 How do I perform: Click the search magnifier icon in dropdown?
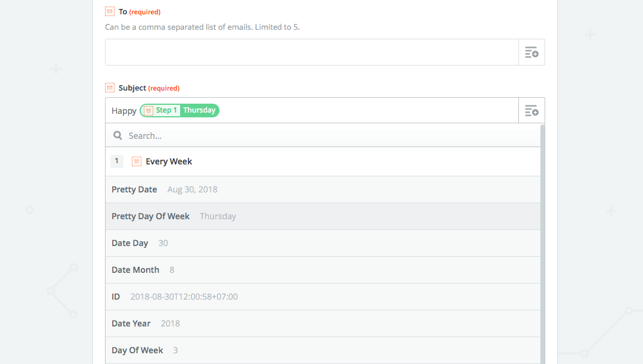coord(118,135)
